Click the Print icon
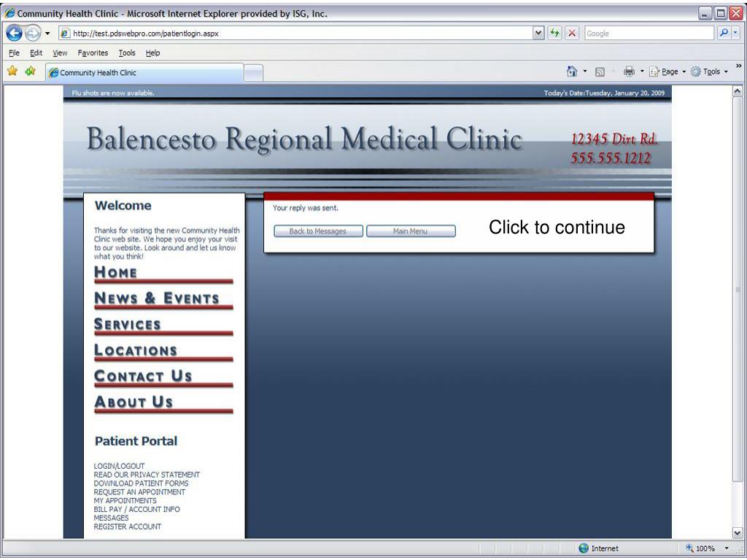The height and width of the screenshot is (560, 747). (x=630, y=71)
